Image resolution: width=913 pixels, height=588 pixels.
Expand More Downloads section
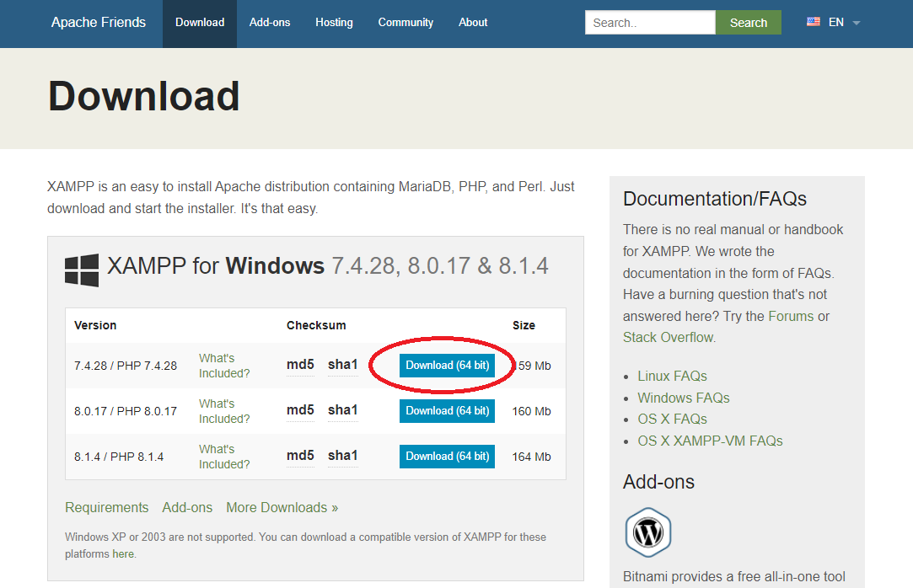[282, 507]
